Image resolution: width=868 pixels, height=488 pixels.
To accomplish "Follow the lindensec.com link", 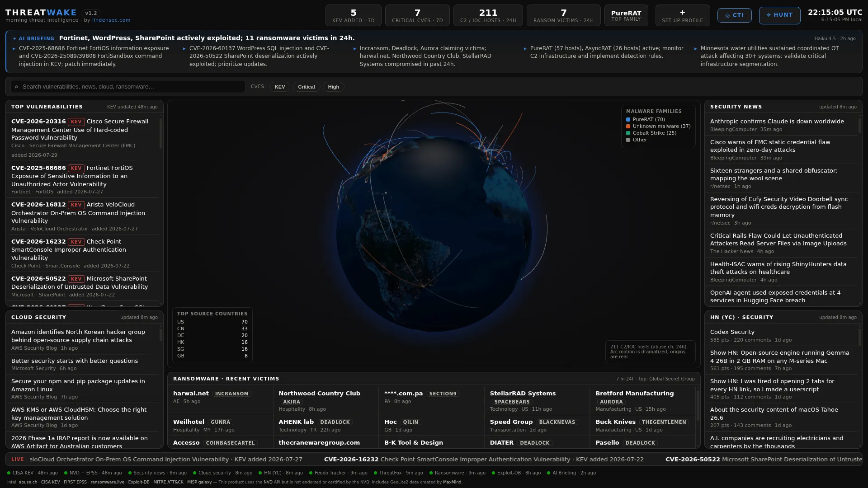I will [x=111, y=20].
